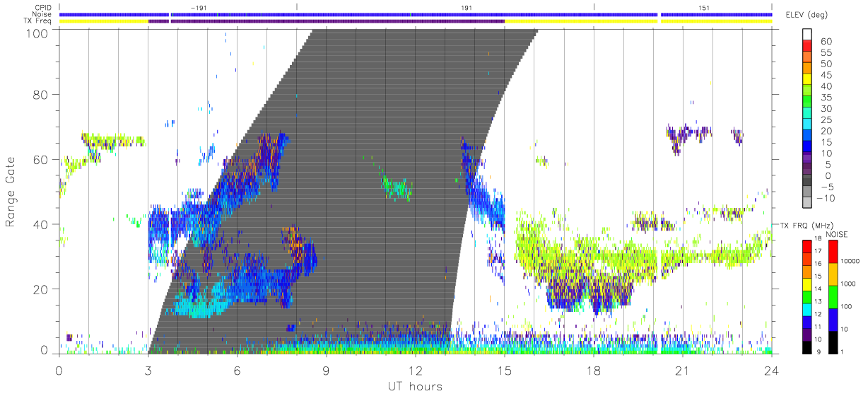Click the 'UT hours' axis title
868x401 pixels.
click(415, 386)
